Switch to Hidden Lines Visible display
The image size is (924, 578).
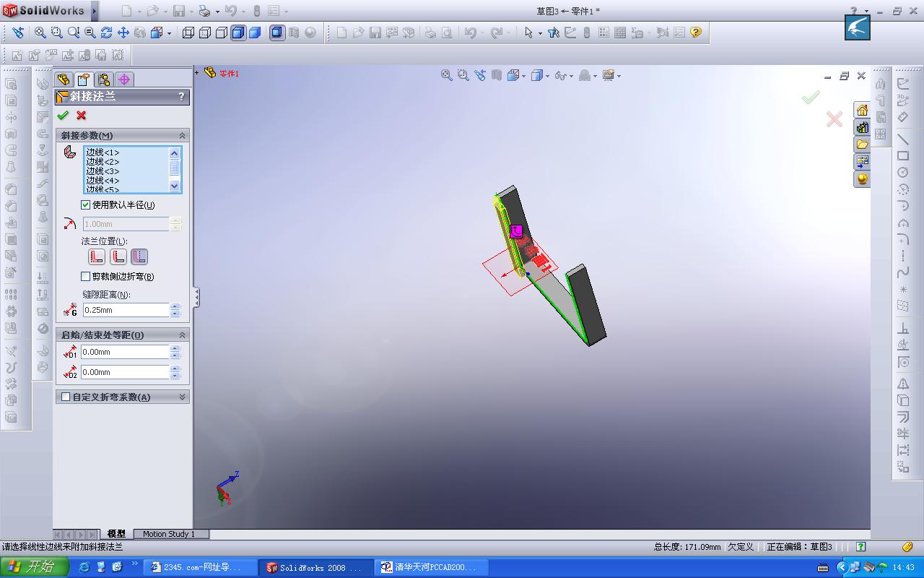205,33
